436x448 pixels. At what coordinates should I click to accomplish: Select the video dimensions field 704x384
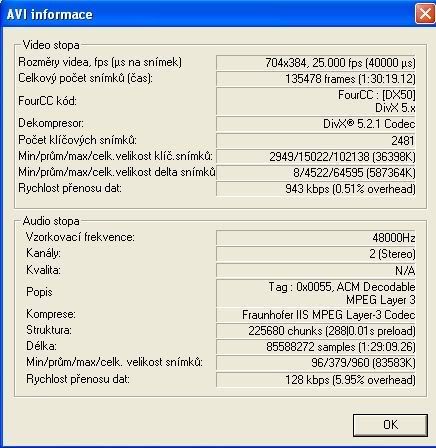coord(316,63)
